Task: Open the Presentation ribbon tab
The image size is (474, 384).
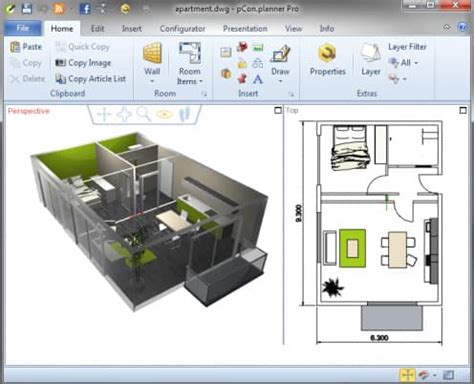Action: 245,29
